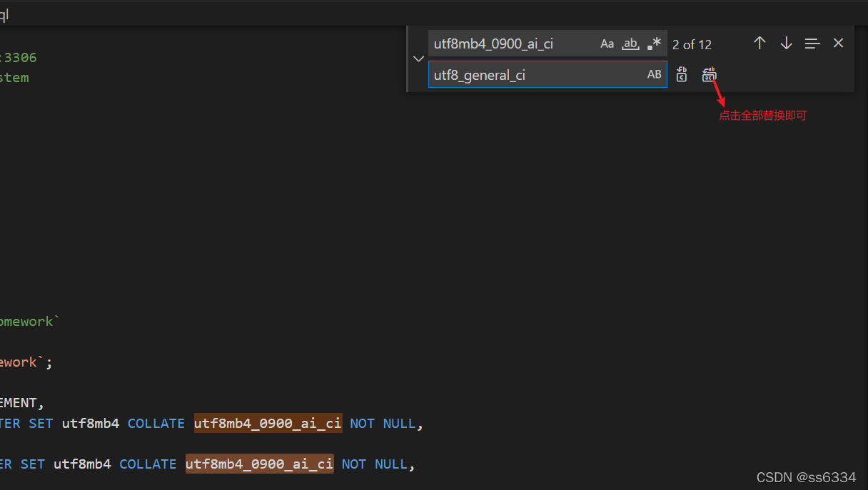Image resolution: width=868 pixels, height=490 pixels.
Task: Click the '2 of 12' match counter
Action: click(x=692, y=45)
